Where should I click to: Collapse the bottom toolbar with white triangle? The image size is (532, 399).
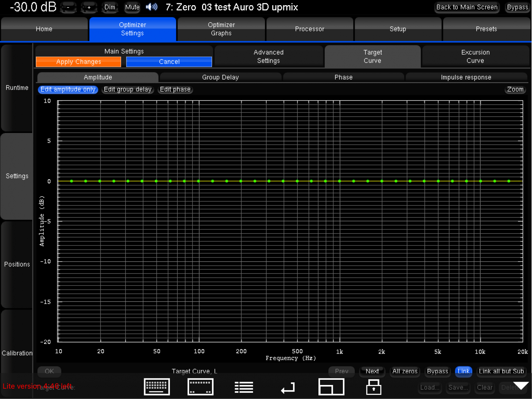click(521, 386)
